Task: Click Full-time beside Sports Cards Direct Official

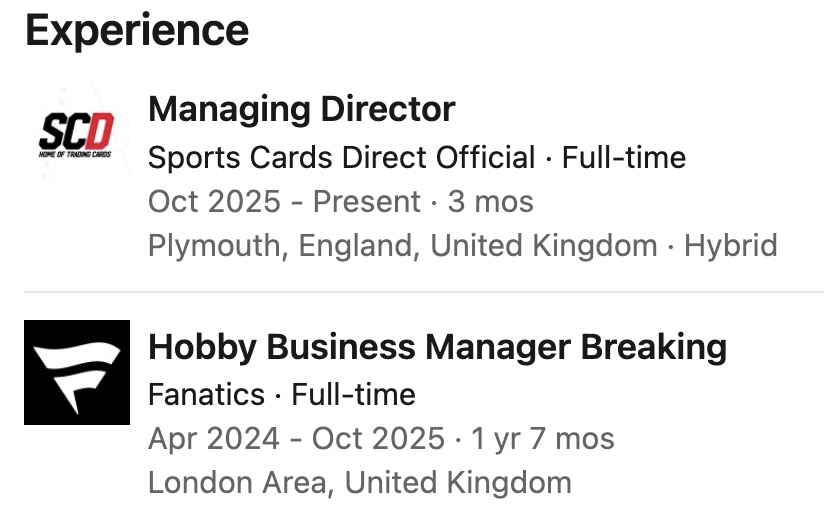Action: pyautogui.click(x=624, y=157)
